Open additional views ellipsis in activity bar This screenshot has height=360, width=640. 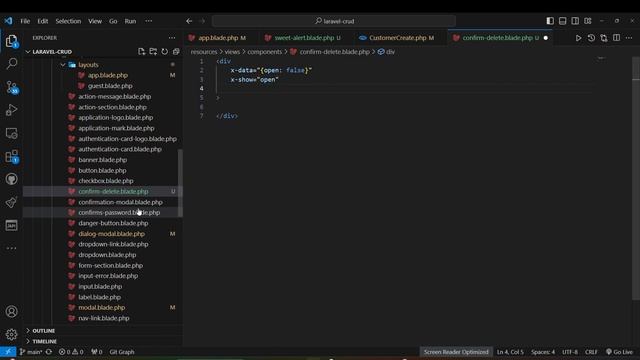(x=11, y=248)
